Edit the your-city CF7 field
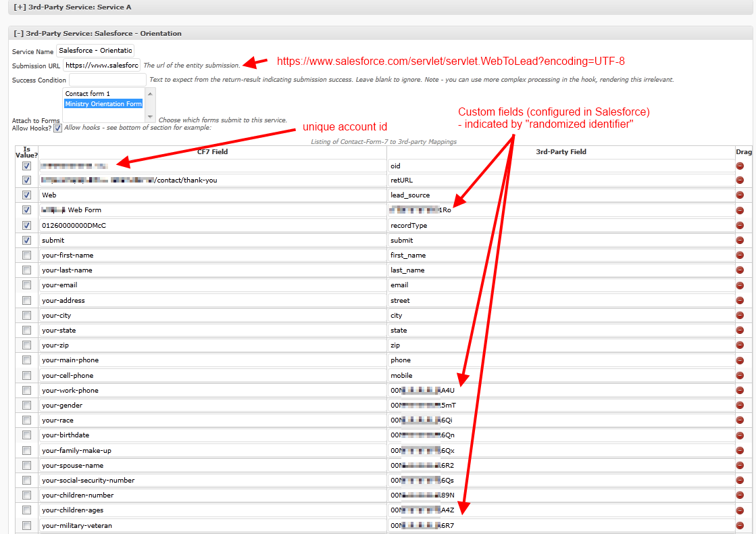756x534 pixels. [213, 316]
